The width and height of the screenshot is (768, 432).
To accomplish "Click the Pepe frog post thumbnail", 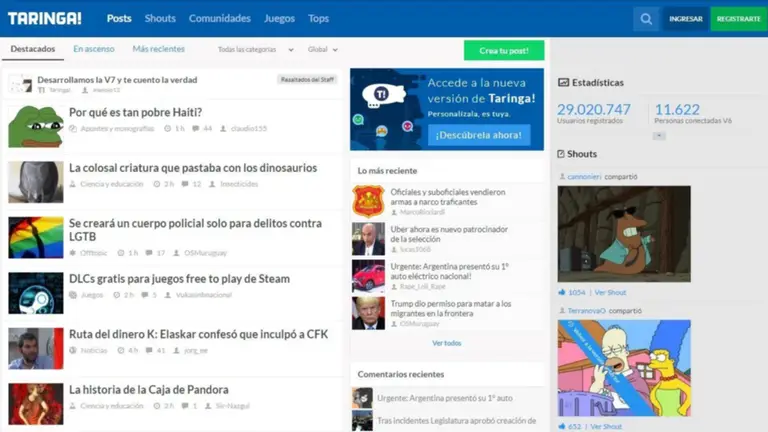I will [x=36, y=126].
